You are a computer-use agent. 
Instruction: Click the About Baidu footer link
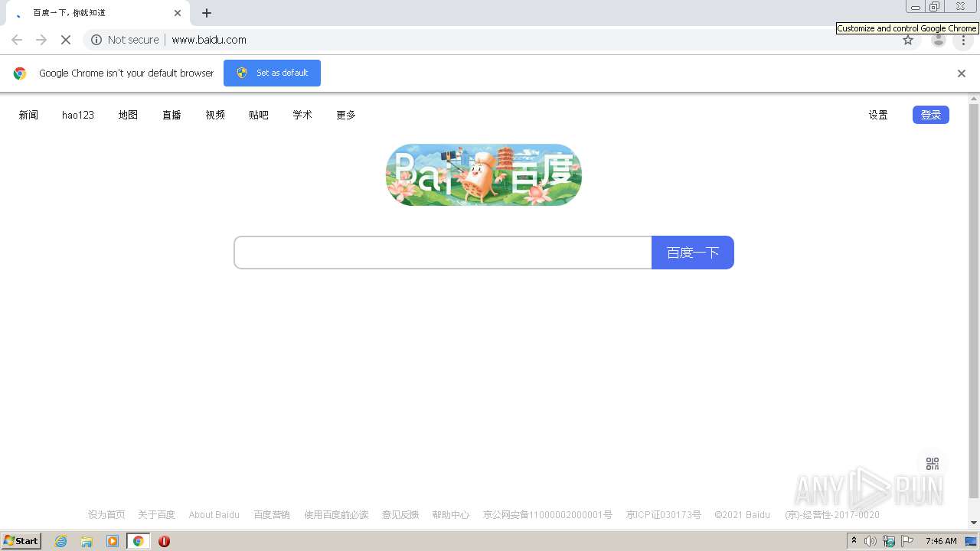[214, 515]
